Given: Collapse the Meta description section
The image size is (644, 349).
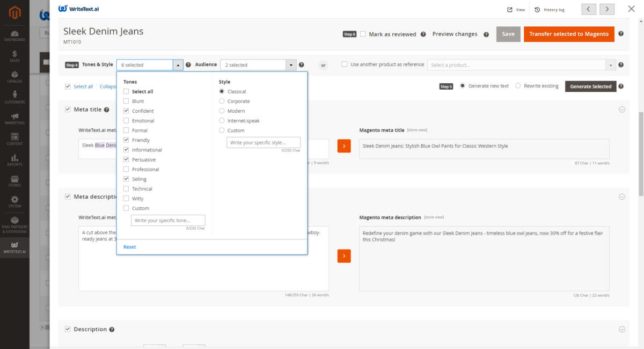Looking at the screenshot, I should click(622, 197).
